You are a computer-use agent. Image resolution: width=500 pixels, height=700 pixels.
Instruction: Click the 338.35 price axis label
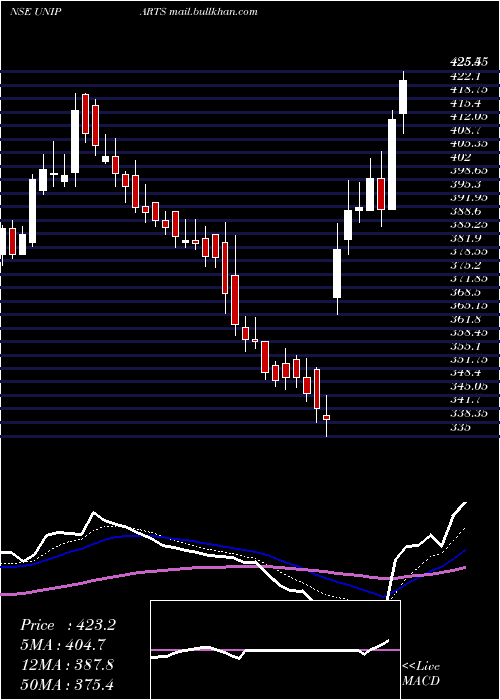pyautogui.click(x=469, y=413)
